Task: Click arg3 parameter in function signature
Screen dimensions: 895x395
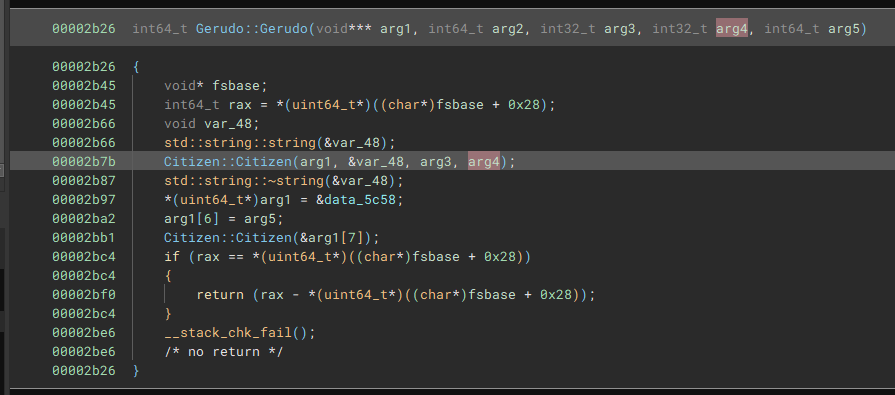Action: click(620, 29)
